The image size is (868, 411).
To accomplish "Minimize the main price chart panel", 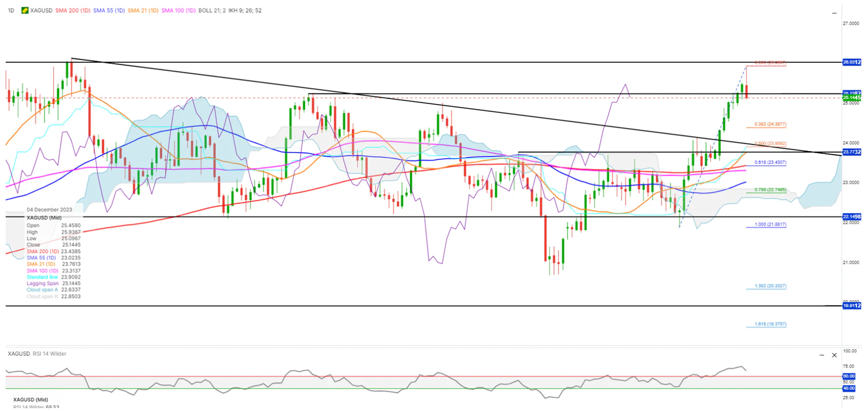I will pyautogui.click(x=834, y=13).
